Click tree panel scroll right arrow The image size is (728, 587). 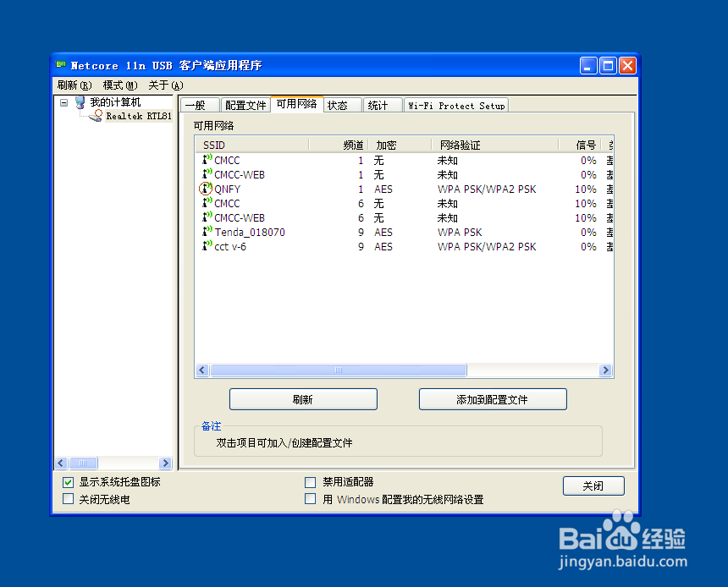pyautogui.click(x=165, y=464)
